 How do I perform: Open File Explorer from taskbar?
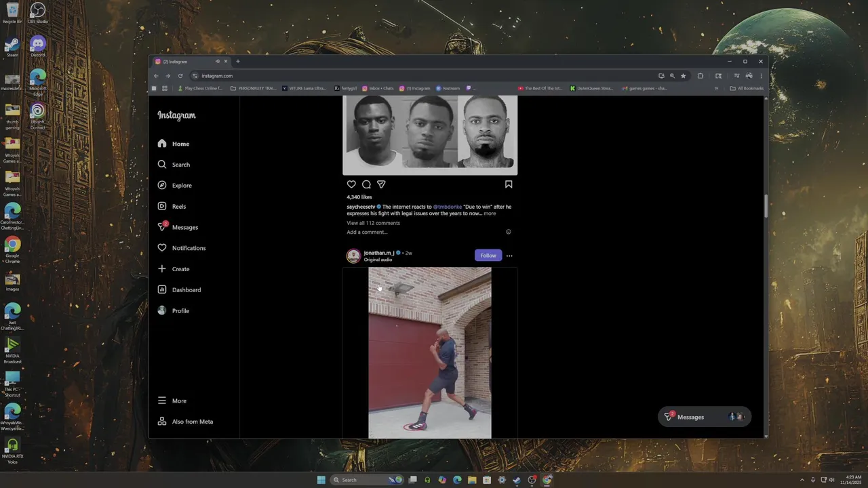click(x=472, y=480)
